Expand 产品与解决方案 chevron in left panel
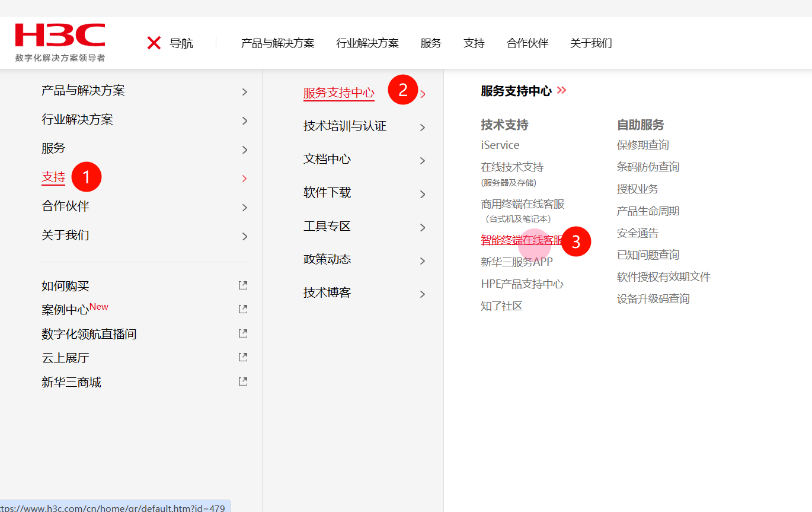The width and height of the screenshot is (812, 512). [245, 92]
